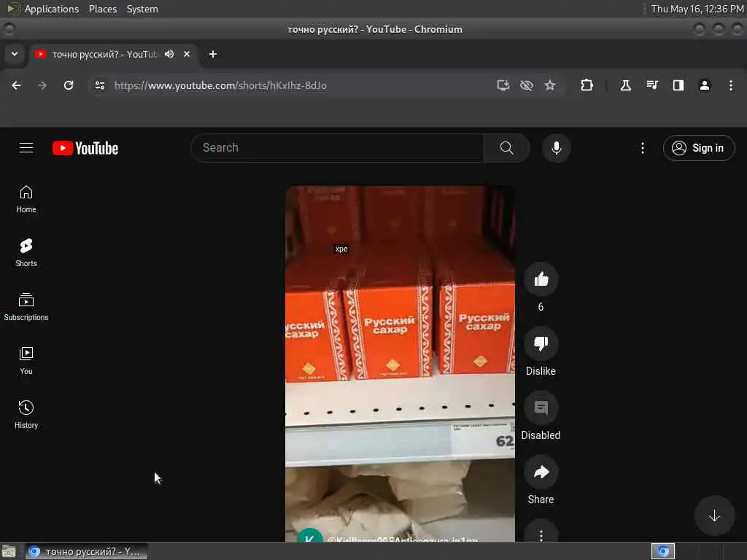Toggle the browser side panel

point(678,85)
